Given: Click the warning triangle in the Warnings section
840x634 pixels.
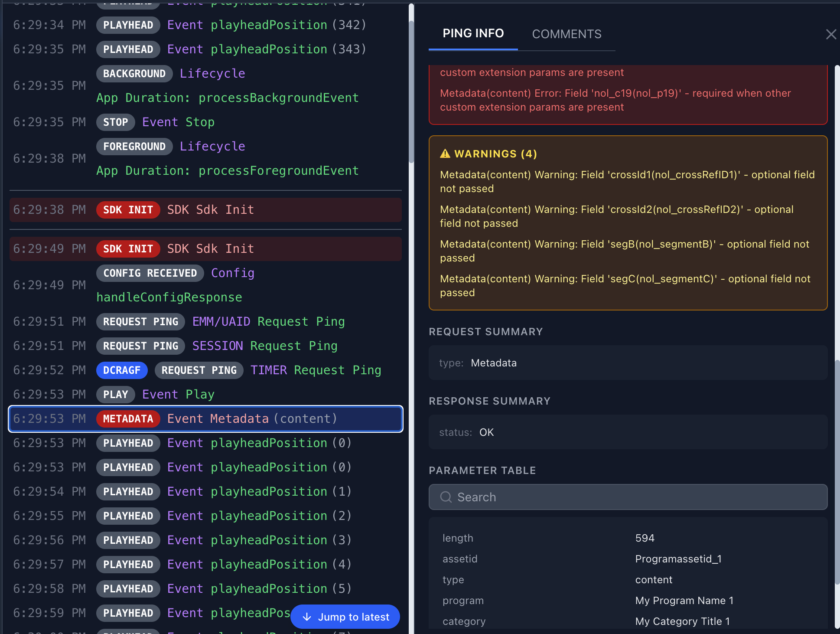Looking at the screenshot, I should tap(444, 154).
